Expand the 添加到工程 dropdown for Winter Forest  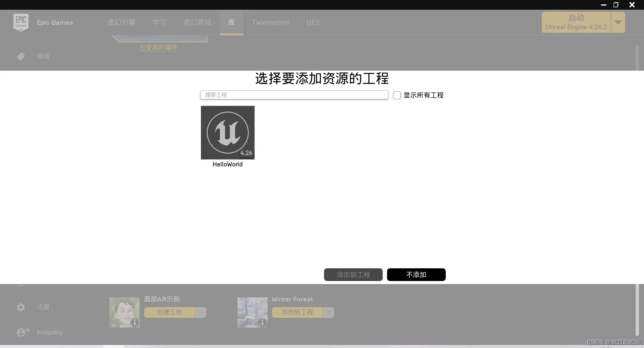pos(328,312)
